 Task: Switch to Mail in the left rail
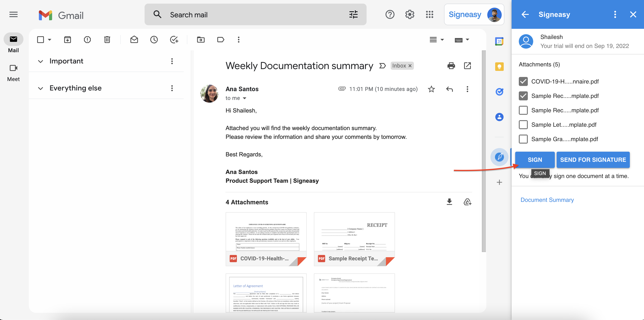coord(14,43)
